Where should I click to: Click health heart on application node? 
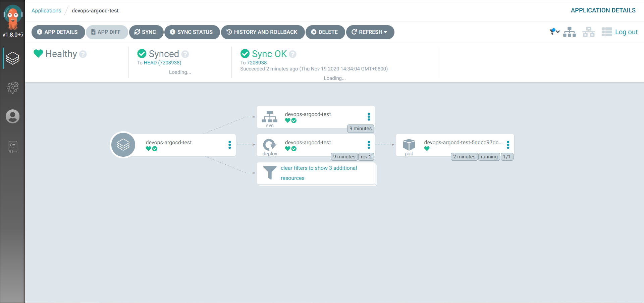(148, 149)
